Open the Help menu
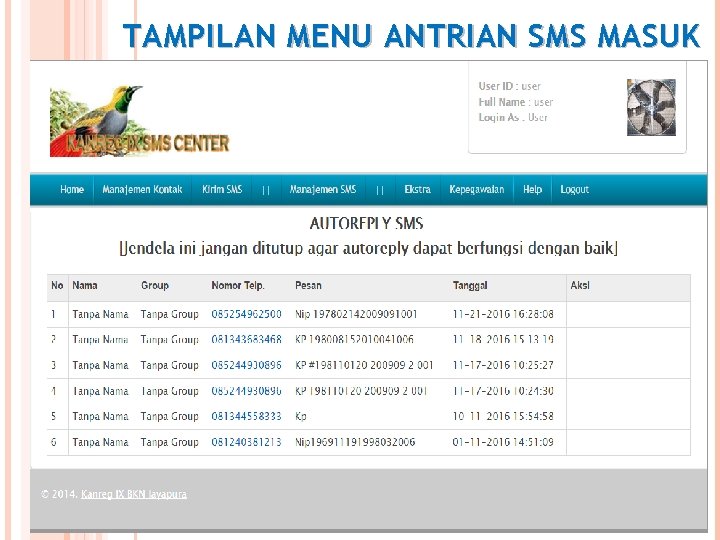 (x=533, y=189)
